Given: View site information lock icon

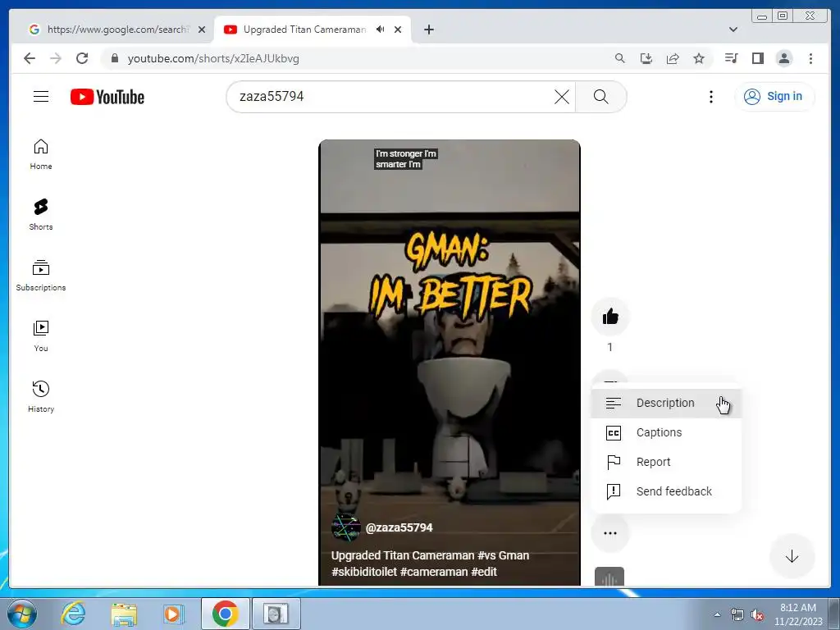Looking at the screenshot, I should [114, 58].
